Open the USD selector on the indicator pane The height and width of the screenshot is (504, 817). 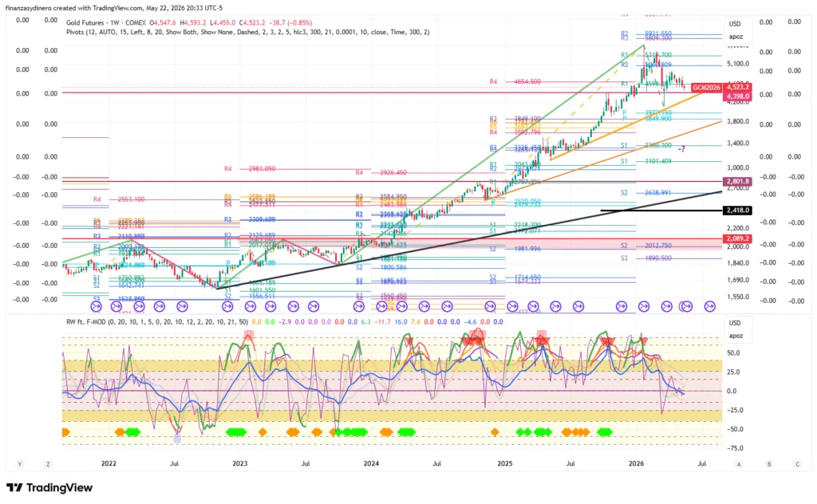735,323
